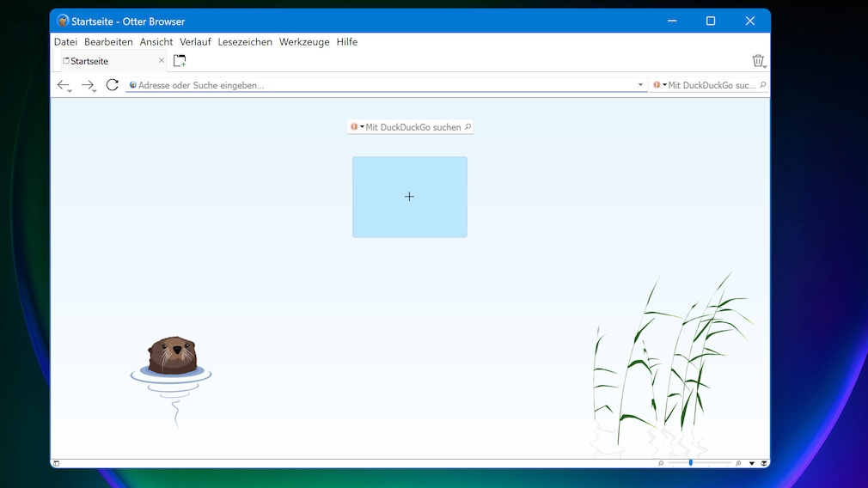The width and height of the screenshot is (868, 488).
Task: Select the Startseite tab
Action: tap(113, 61)
